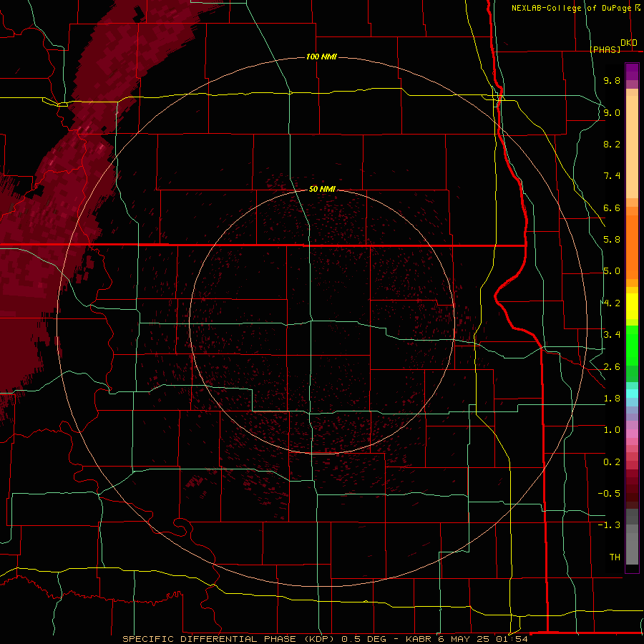
Task: Pick the orange segment of the color bar
Action: point(632,246)
